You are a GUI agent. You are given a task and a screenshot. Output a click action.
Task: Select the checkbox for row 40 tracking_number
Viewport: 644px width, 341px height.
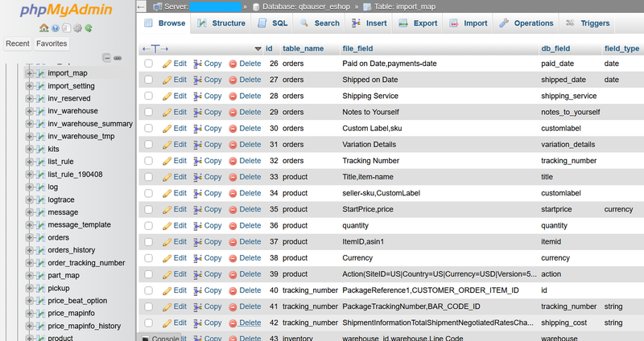pyautogui.click(x=149, y=290)
